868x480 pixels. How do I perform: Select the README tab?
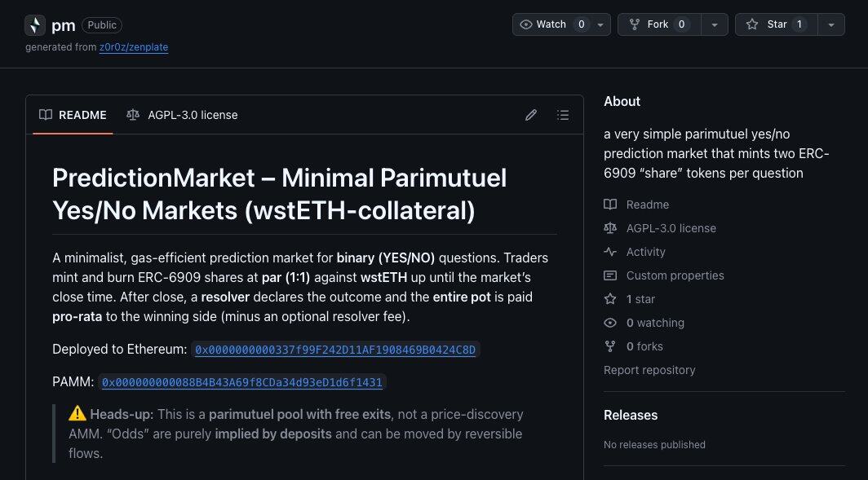[x=73, y=115]
